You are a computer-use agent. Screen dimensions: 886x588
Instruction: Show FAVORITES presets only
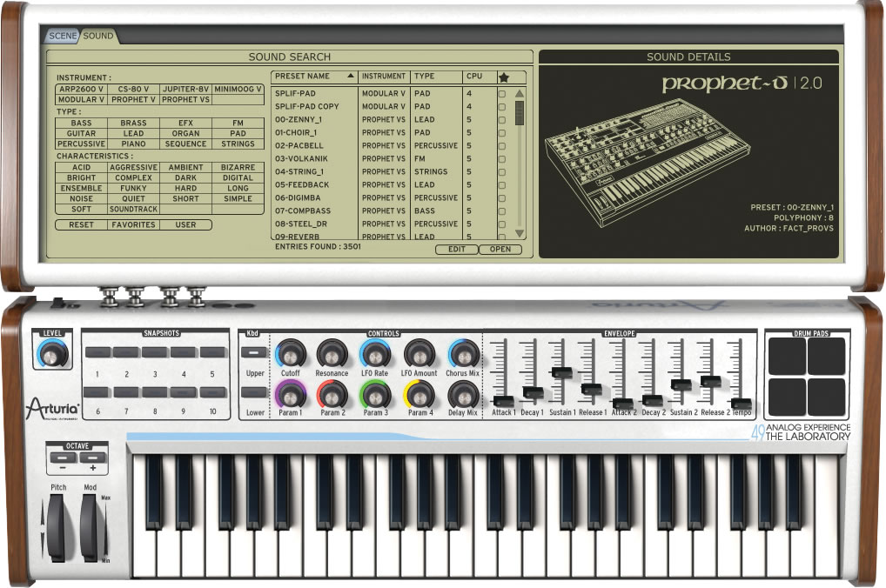click(x=133, y=224)
